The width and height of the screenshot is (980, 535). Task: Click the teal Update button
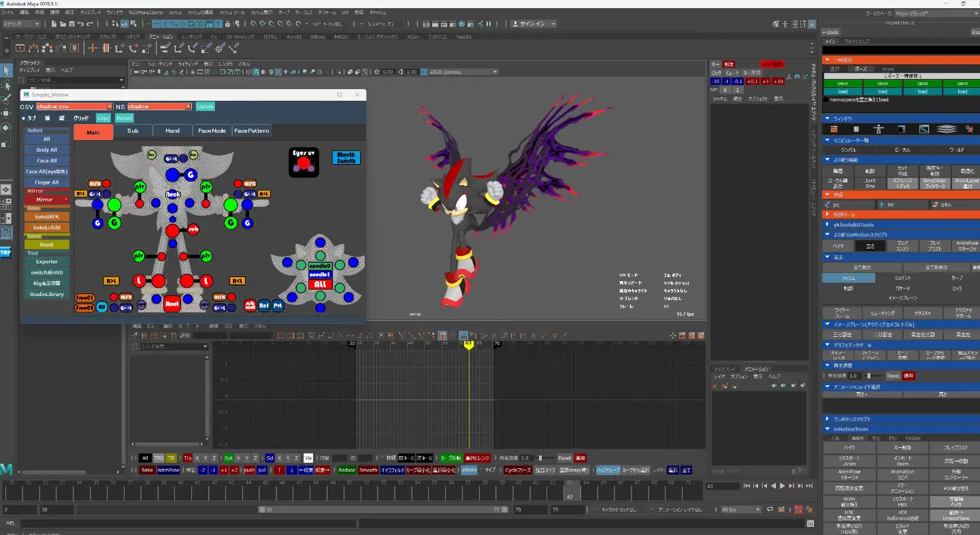(x=205, y=106)
